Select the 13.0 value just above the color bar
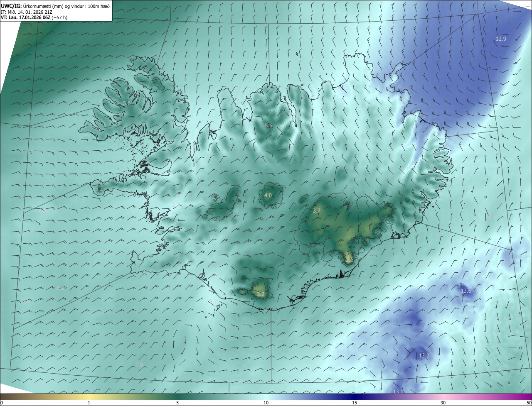The image size is (532, 406). coord(398,391)
